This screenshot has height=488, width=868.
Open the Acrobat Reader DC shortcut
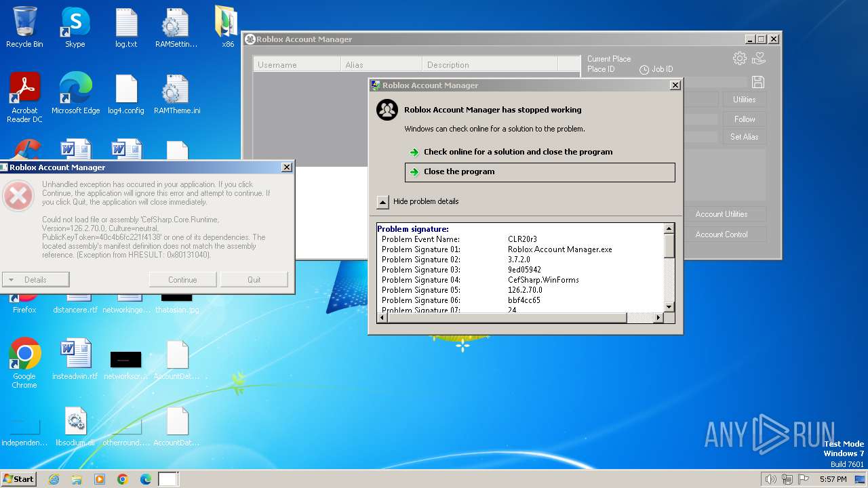click(x=24, y=98)
